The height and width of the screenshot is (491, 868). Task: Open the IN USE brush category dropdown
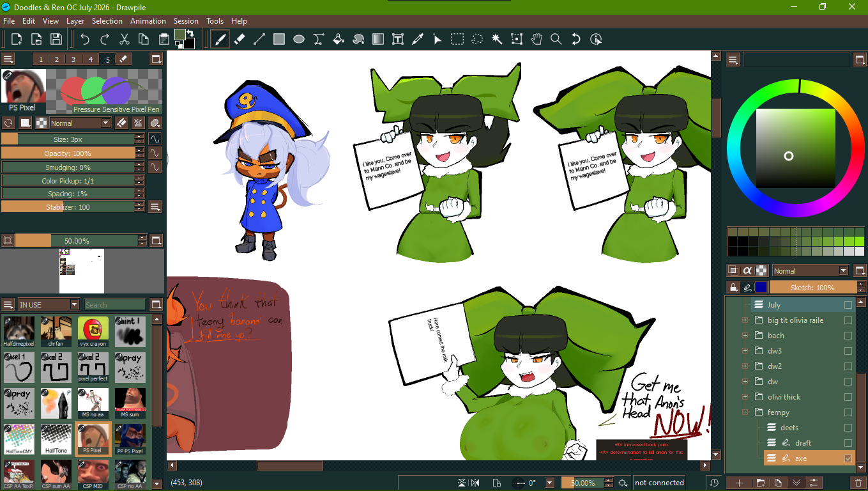click(x=49, y=305)
